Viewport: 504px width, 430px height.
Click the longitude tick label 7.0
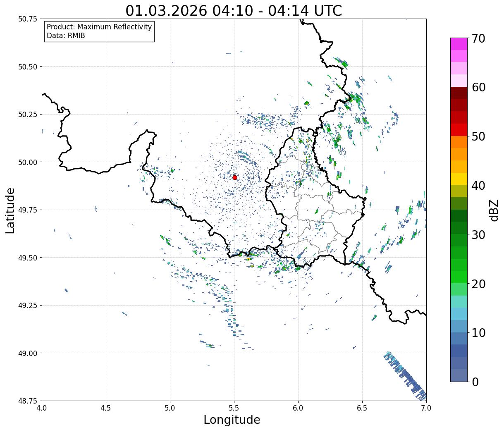click(426, 408)
